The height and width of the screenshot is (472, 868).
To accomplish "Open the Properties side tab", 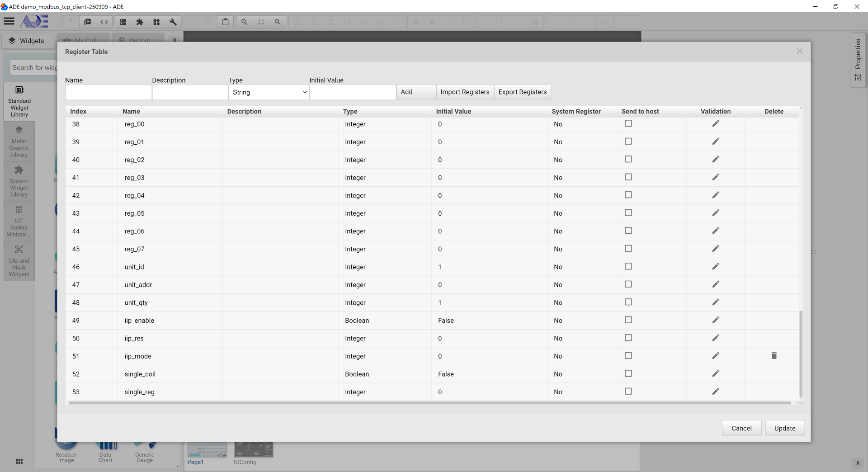I will coord(858,60).
